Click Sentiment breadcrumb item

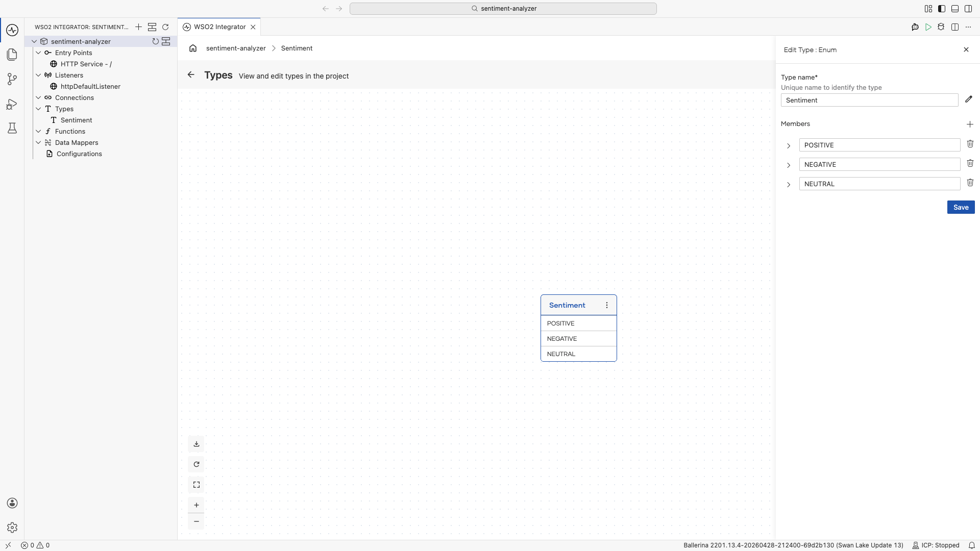[297, 48]
